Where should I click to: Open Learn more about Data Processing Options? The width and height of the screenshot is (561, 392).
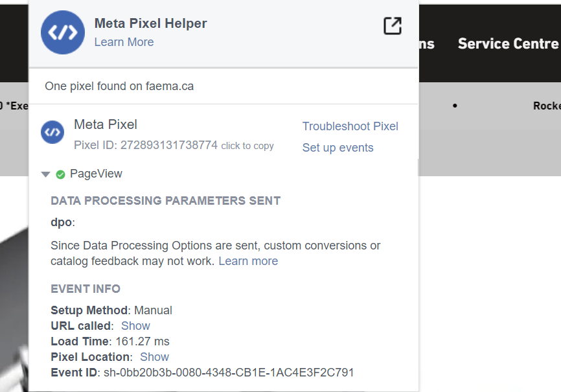[248, 261]
